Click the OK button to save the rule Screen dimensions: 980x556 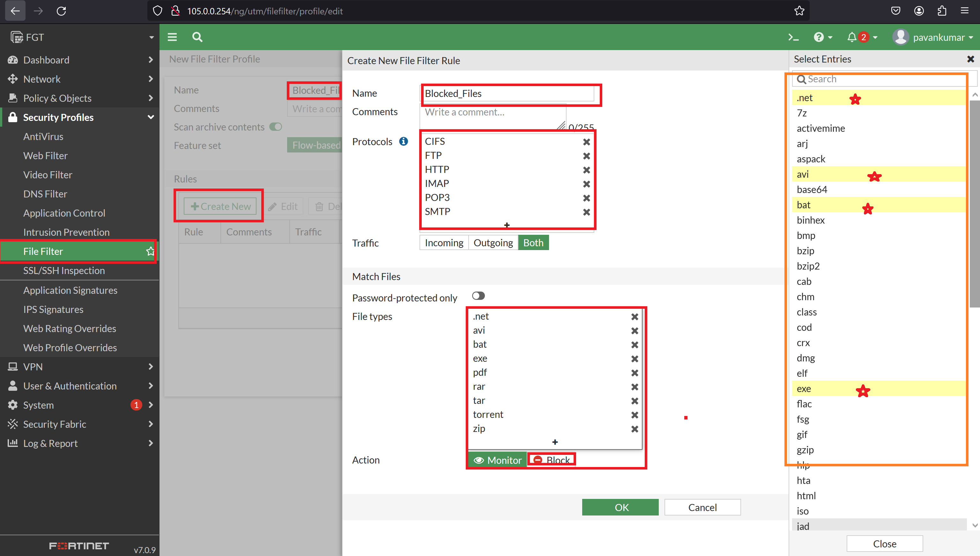[x=620, y=507]
